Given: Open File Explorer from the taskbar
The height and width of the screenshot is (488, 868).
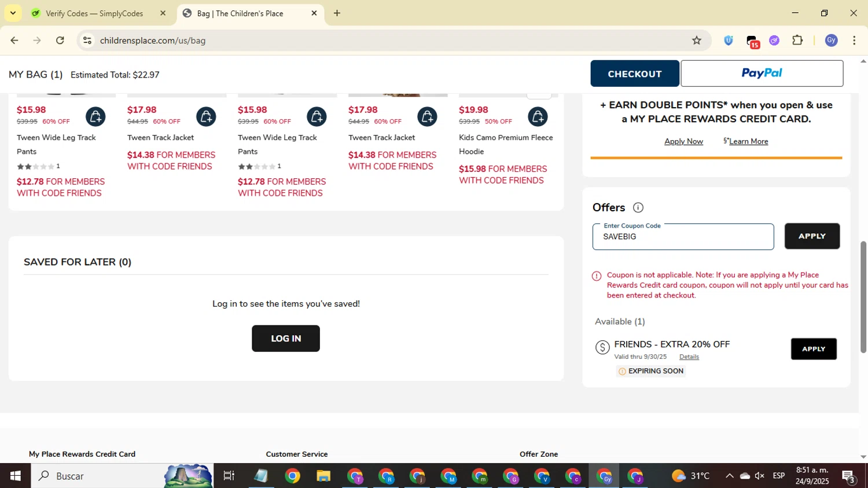Looking at the screenshot, I should click(x=323, y=476).
